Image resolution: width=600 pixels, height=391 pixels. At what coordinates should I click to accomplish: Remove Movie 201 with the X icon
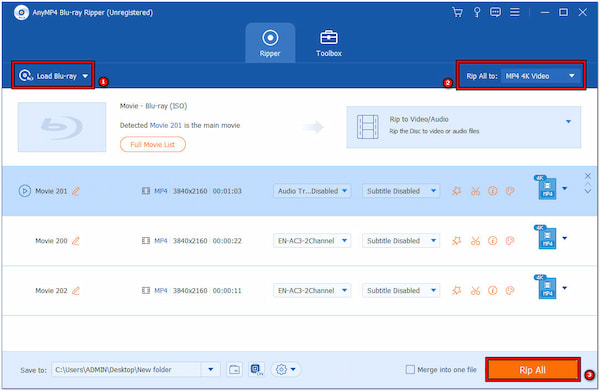[x=588, y=176]
